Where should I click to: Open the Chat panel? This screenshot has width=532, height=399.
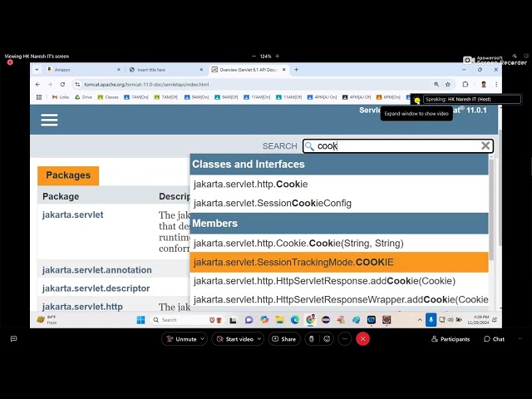(x=494, y=338)
